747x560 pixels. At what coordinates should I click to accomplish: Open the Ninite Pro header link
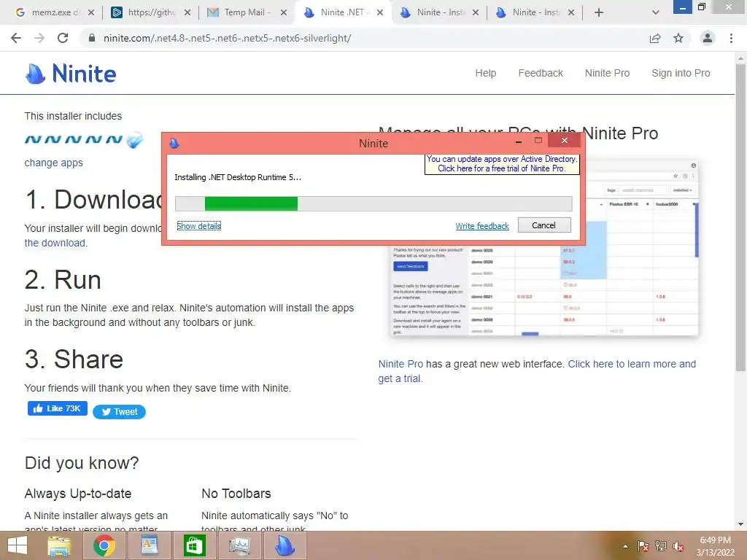(607, 73)
